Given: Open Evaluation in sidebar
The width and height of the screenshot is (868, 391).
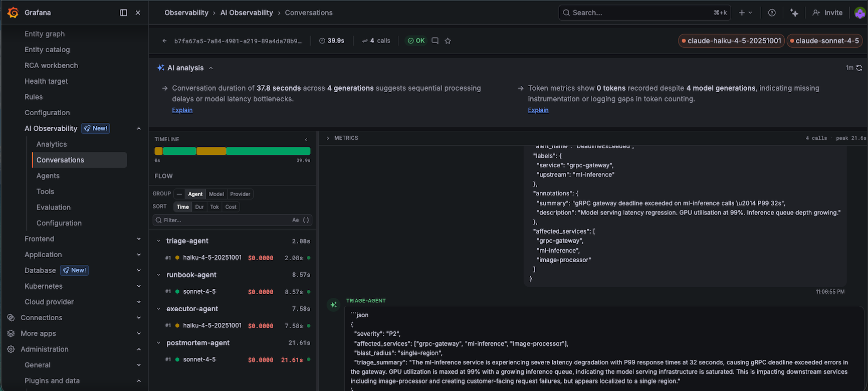Looking at the screenshot, I should tap(54, 207).
